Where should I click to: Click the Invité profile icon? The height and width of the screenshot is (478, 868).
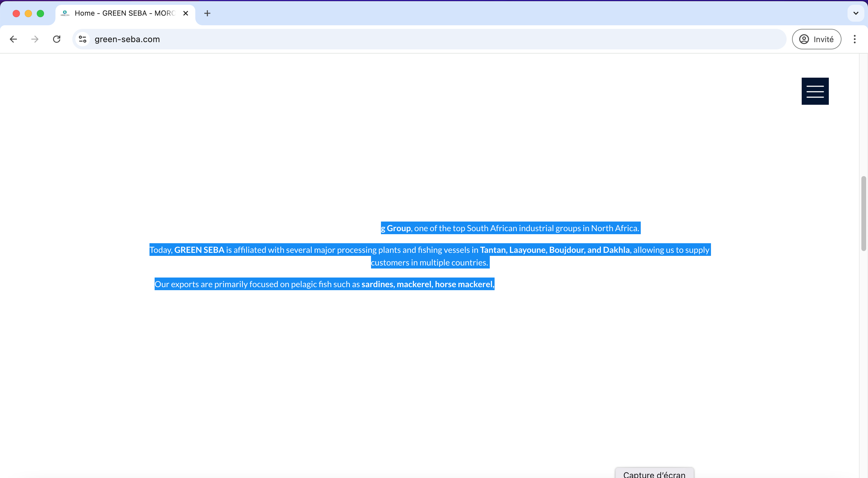pyautogui.click(x=816, y=39)
